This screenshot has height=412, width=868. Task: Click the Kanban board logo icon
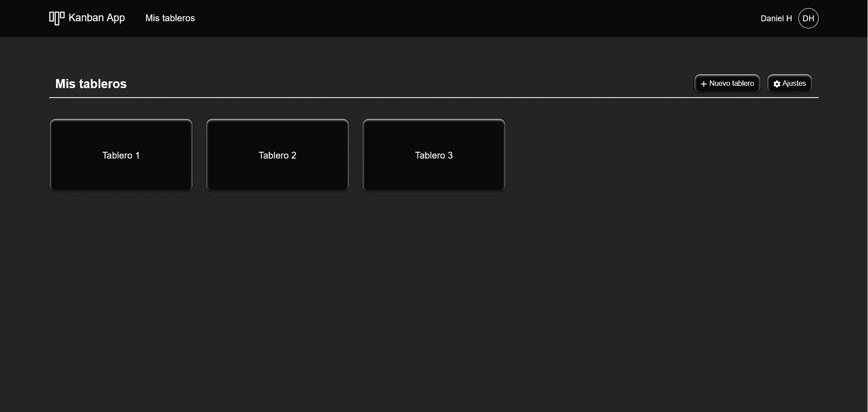[57, 18]
